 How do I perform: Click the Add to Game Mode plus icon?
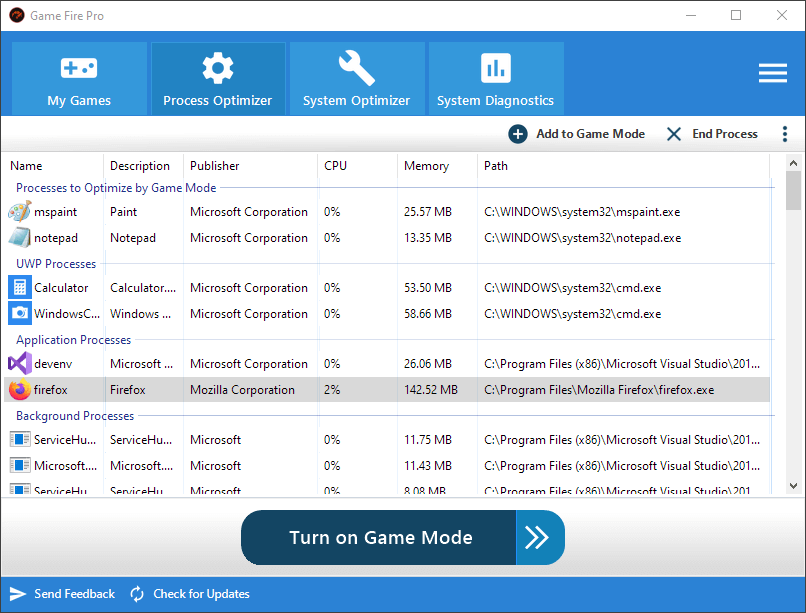tap(518, 134)
